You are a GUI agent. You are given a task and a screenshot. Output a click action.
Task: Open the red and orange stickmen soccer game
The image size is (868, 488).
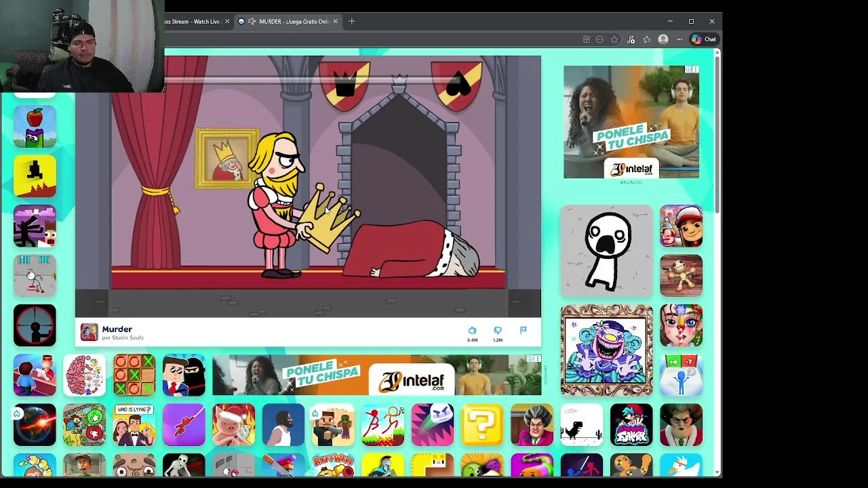point(382,425)
